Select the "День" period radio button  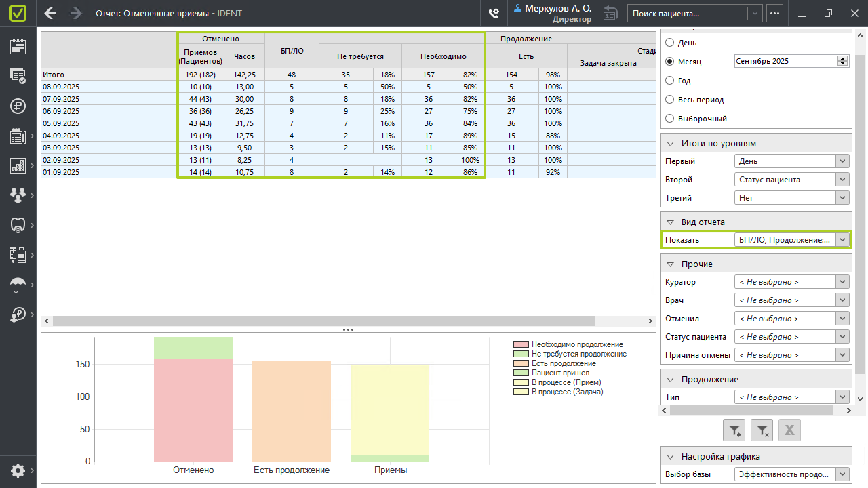point(670,43)
